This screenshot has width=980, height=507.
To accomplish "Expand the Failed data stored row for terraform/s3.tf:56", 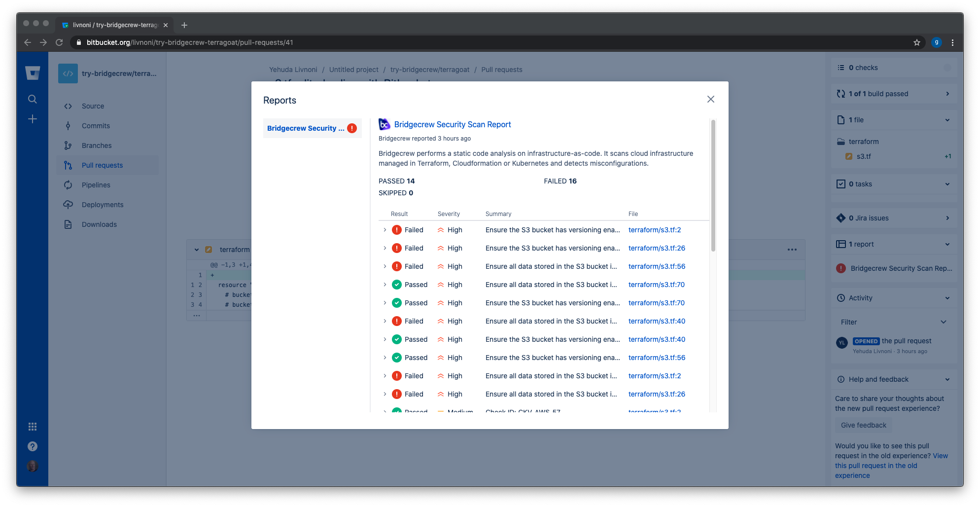I will (385, 266).
